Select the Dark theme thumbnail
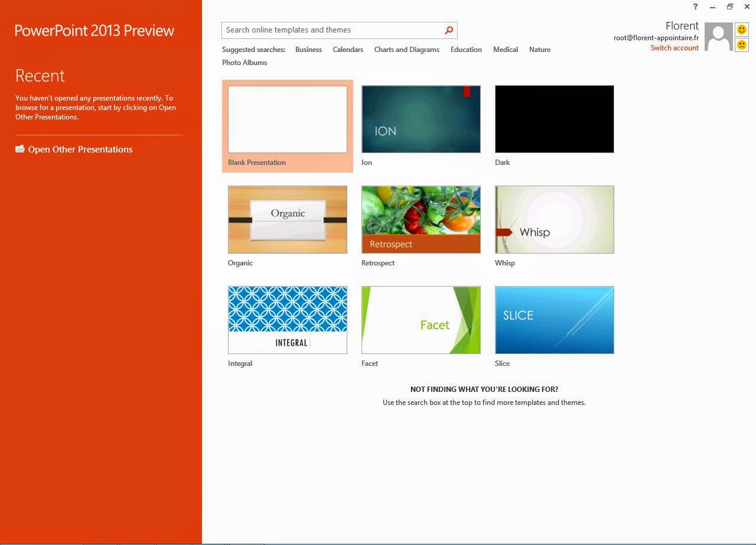 (x=555, y=119)
